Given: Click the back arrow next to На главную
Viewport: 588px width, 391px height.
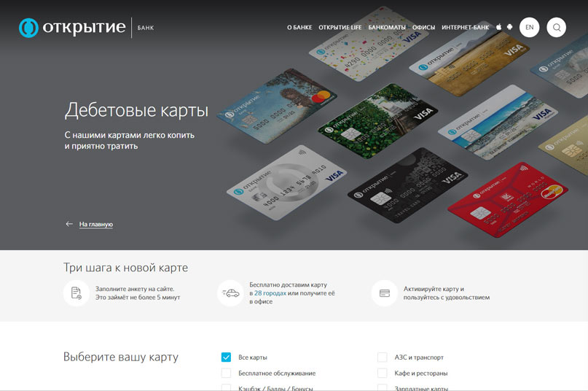Looking at the screenshot, I should (x=69, y=225).
